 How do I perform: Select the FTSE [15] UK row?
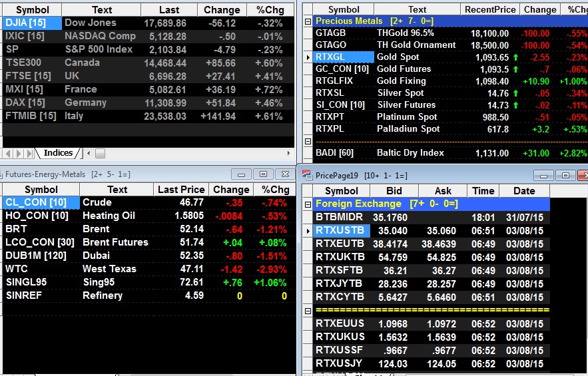point(148,76)
